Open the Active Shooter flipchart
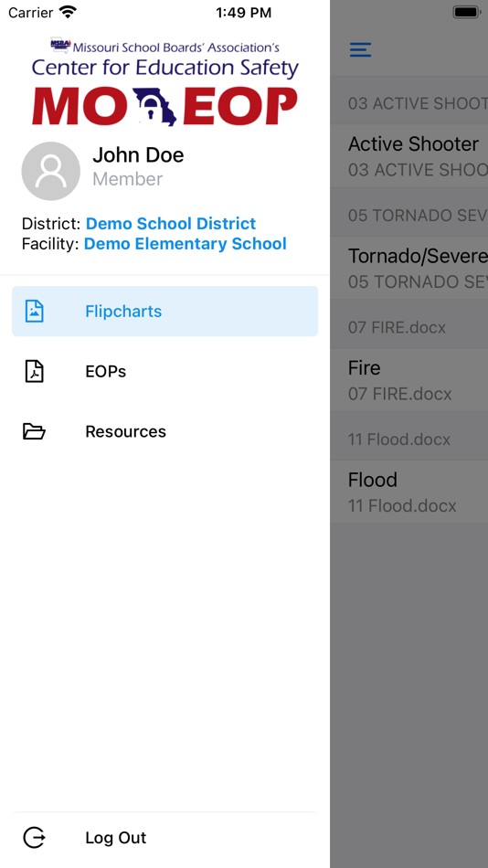 [x=408, y=156]
